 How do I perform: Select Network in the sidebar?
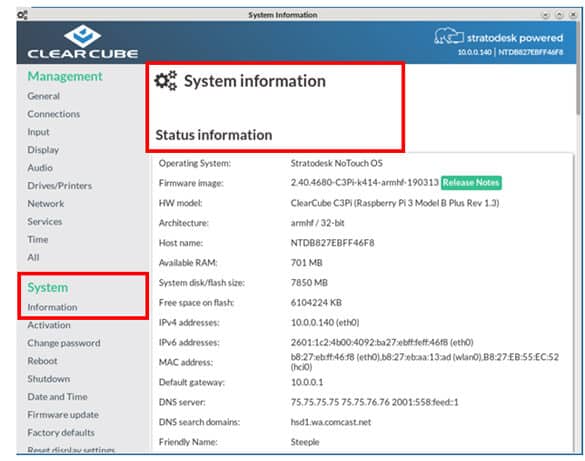pyautogui.click(x=46, y=203)
